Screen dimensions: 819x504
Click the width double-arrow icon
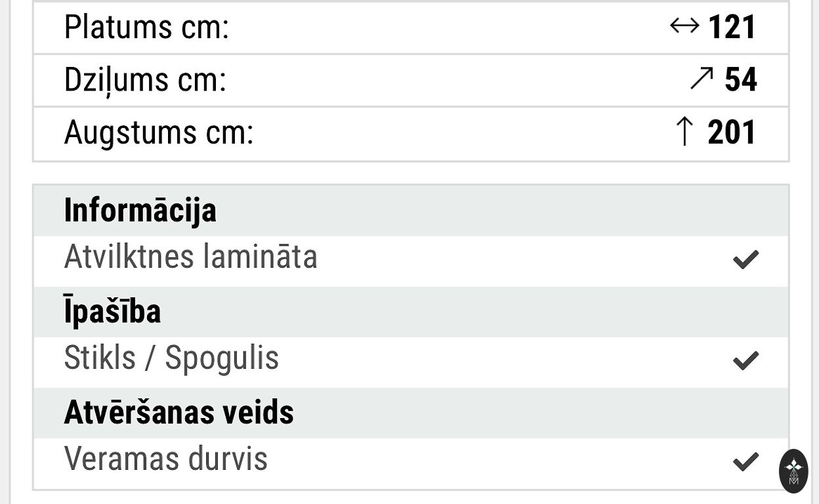pyautogui.click(x=684, y=27)
